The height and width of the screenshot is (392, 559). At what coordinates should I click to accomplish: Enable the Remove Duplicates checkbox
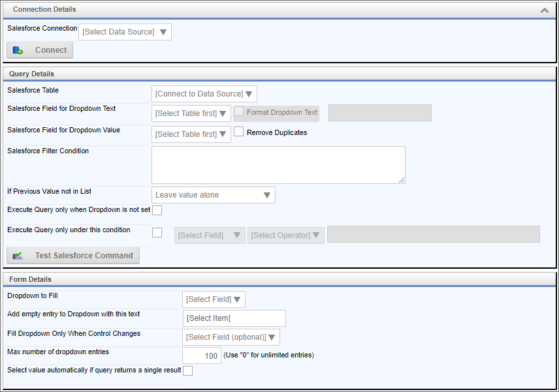(238, 132)
